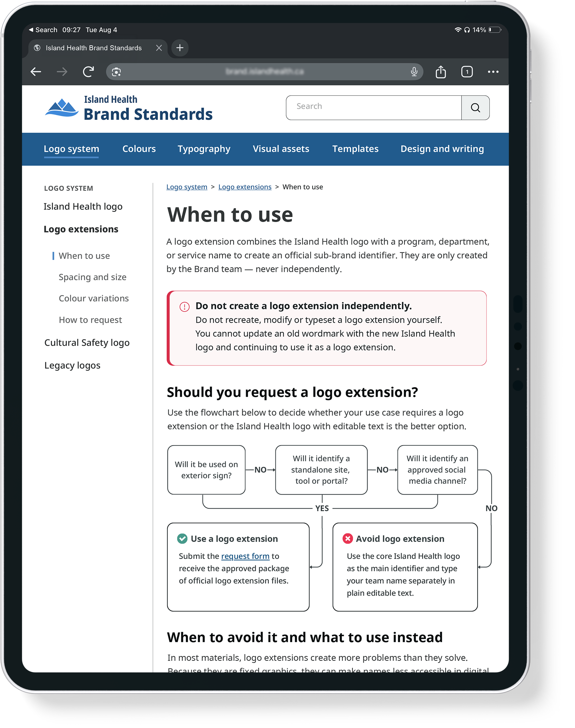
Task: Tap the Search back-to-app indicator in status bar
Action: [x=43, y=30]
